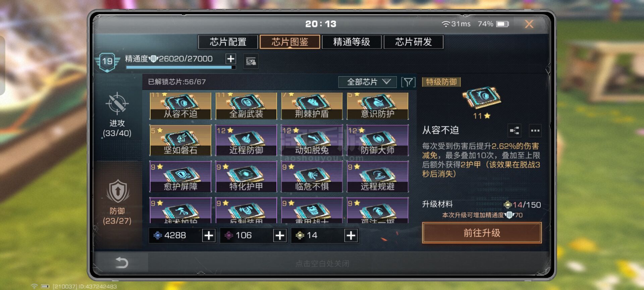Click the 前往升级 button
The height and width of the screenshot is (290, 644).
click(x=482, y=233)
